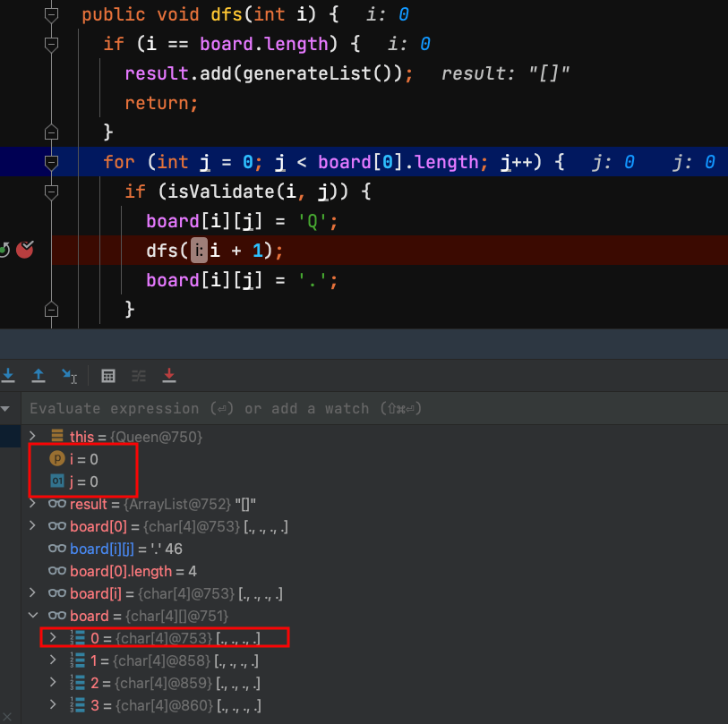Click the Run to Cursor icon

69,376
